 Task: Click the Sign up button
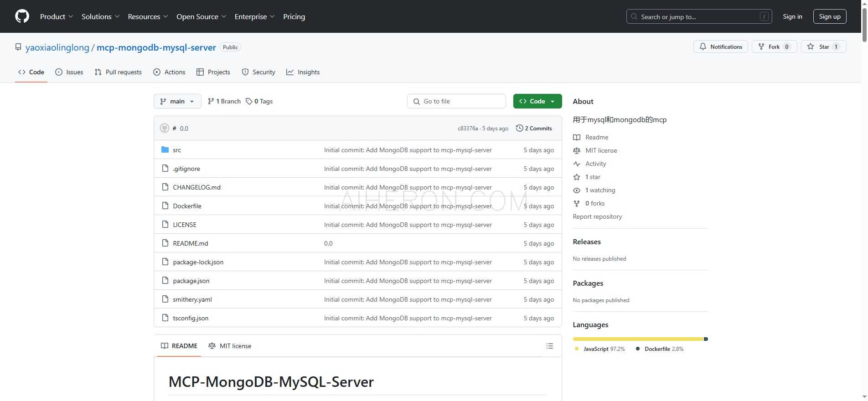(829, 16)
